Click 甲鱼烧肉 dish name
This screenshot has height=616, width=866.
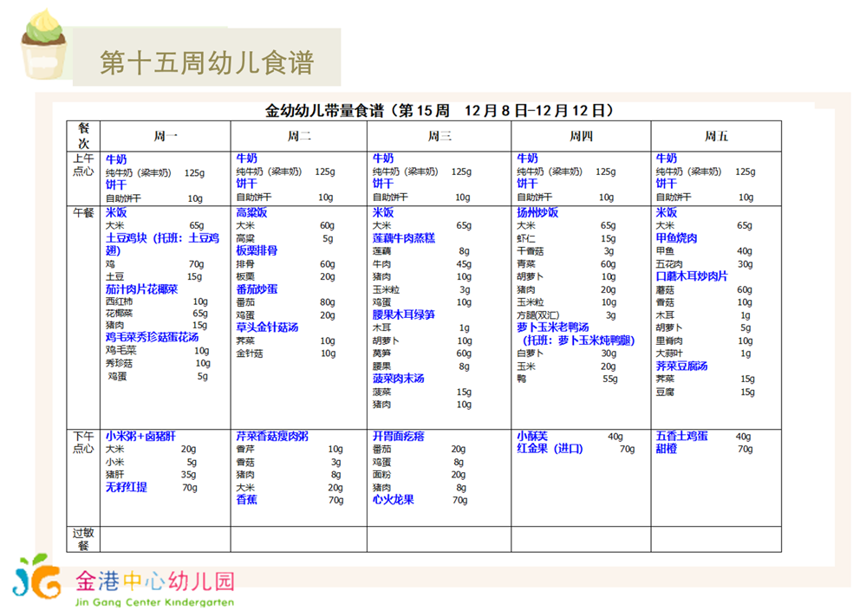(x=676, y=238)
